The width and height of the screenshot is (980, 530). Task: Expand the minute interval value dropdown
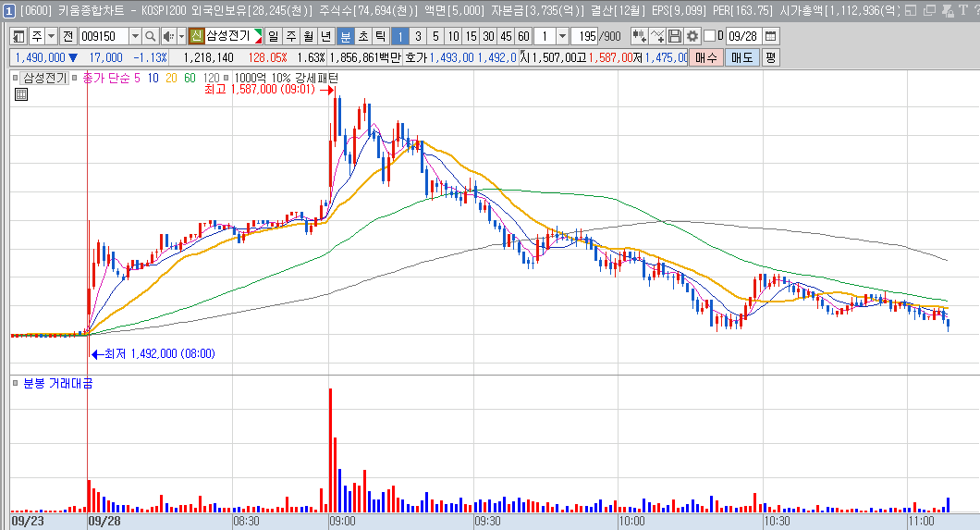(562, 36)
